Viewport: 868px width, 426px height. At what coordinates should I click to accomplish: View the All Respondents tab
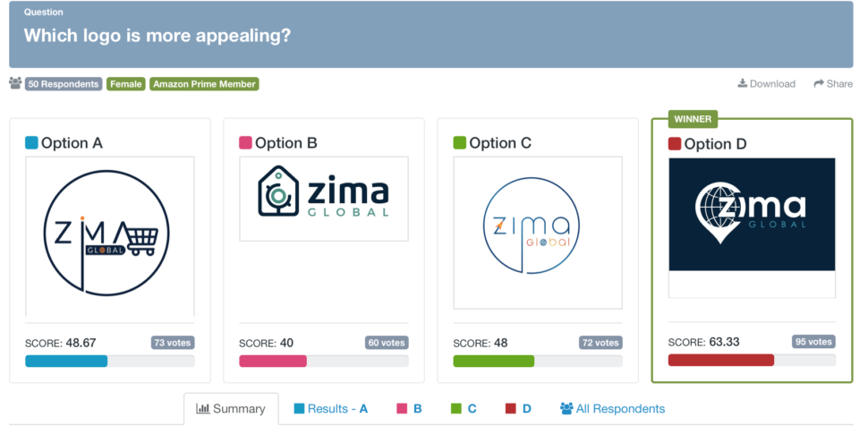pos(612,409)
